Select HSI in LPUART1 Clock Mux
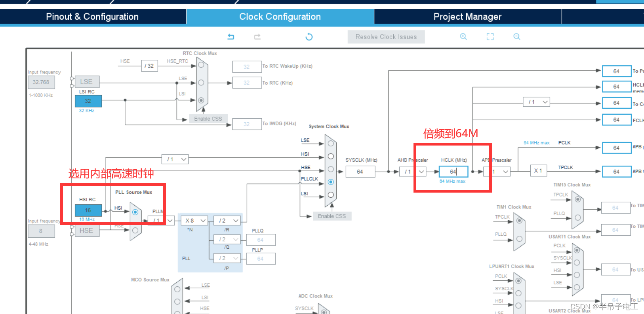 click(518, 305)
